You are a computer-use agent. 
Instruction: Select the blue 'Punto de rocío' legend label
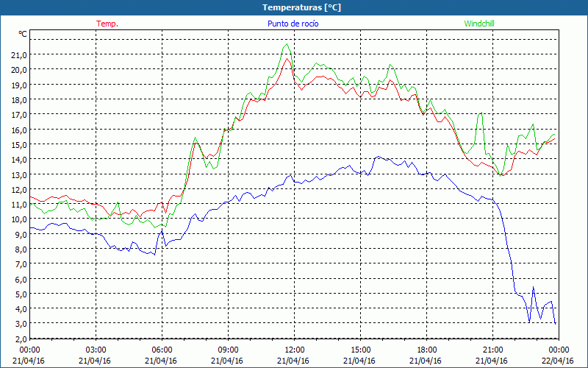[293, 24]
